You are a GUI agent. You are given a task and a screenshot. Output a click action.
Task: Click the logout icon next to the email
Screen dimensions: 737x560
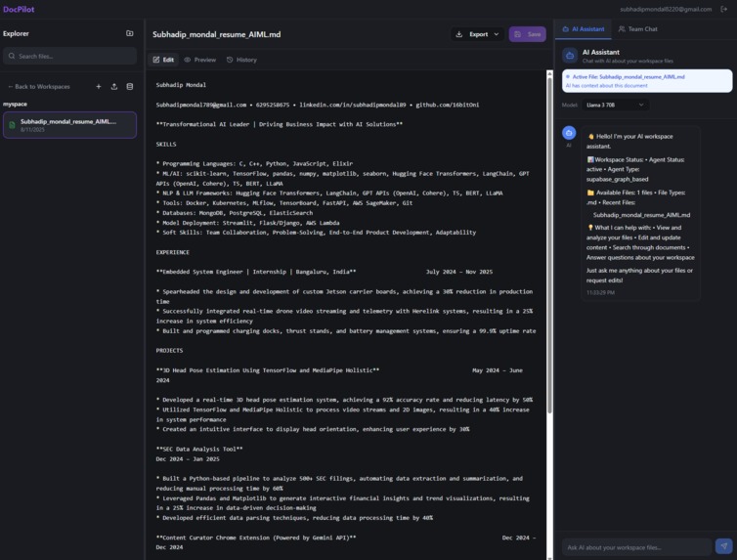[724, 9]
